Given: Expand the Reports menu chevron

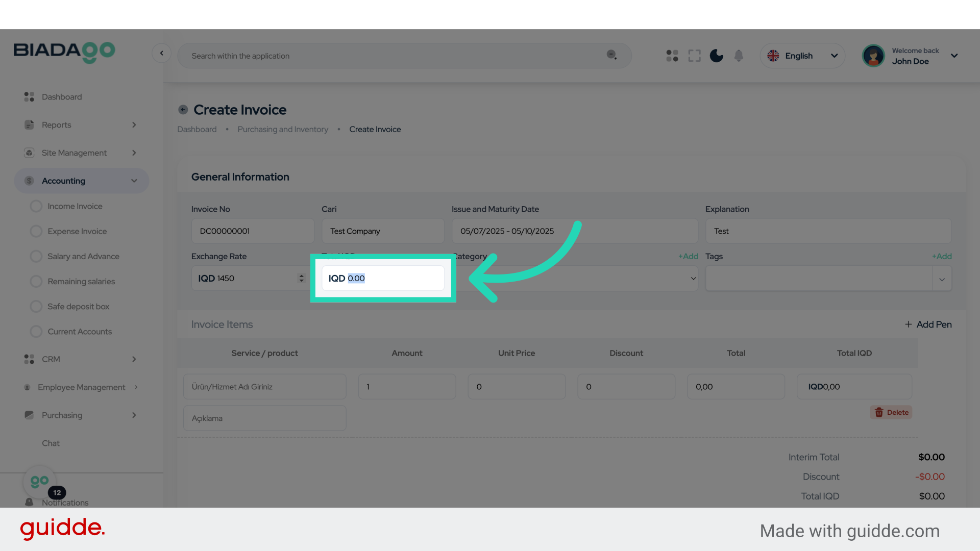Looking at the screenshot, I should click(x=134, y=125).
